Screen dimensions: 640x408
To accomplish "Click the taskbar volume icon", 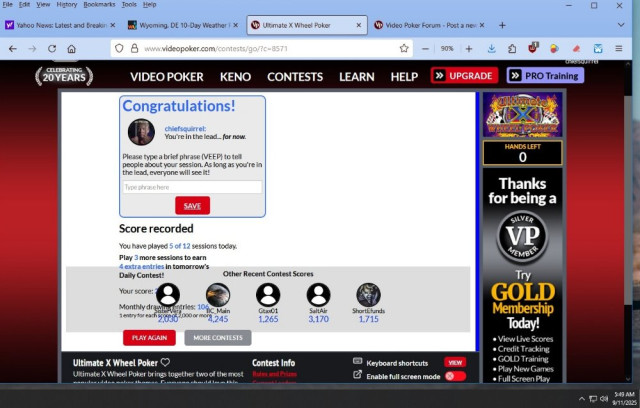I will point(604,399).
